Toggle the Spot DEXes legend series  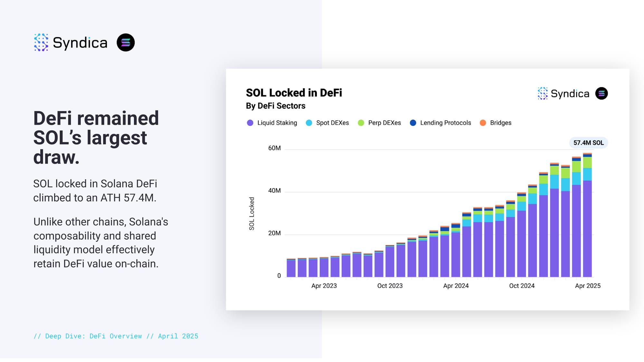pos(332,123)
